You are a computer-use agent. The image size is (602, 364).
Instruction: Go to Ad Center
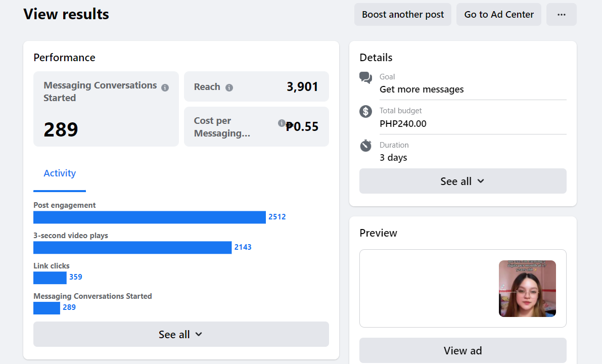[499, 15]
